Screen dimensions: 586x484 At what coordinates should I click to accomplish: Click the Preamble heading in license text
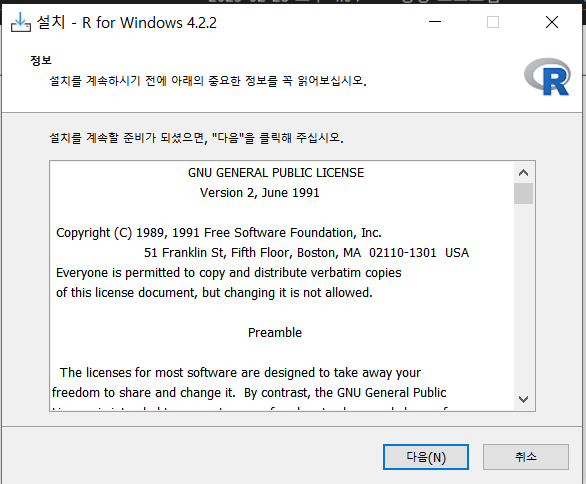pyautogui.click(x=275, y=333)
